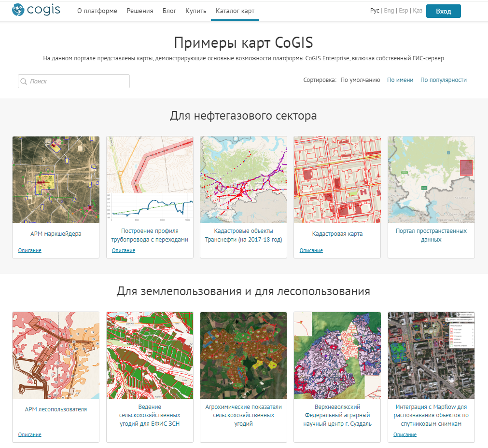Sort maps «По популярности»
The height and width of the screenshot is (448, 488).
coord(444,80)
